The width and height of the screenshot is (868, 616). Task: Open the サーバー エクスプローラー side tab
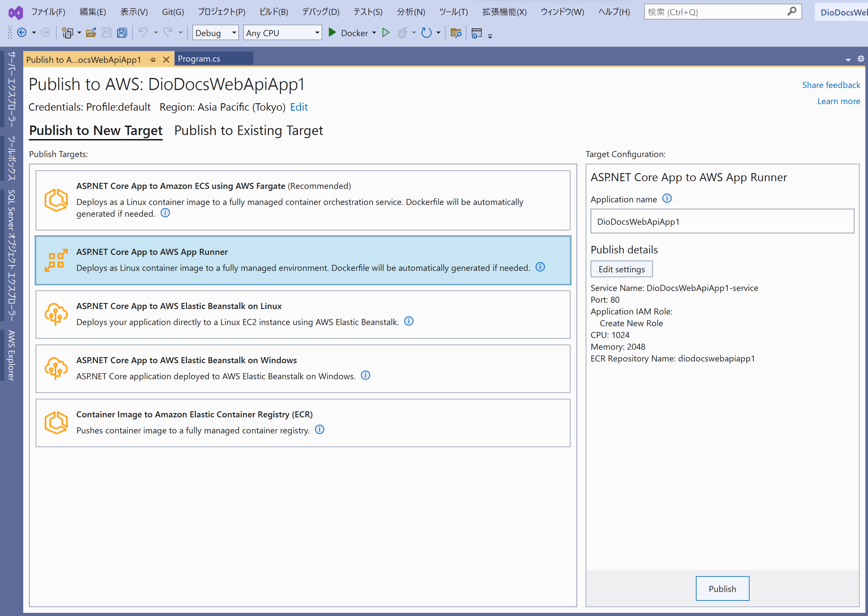pos(11,89)
